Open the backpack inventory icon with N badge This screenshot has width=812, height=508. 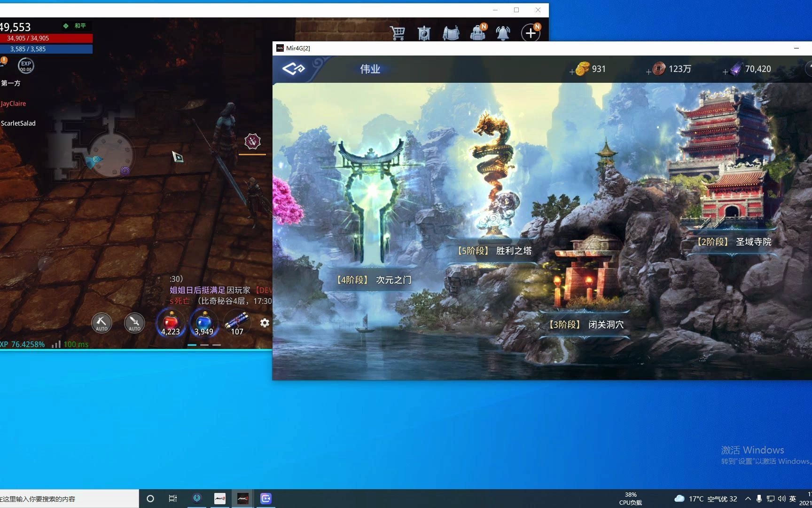478,32
